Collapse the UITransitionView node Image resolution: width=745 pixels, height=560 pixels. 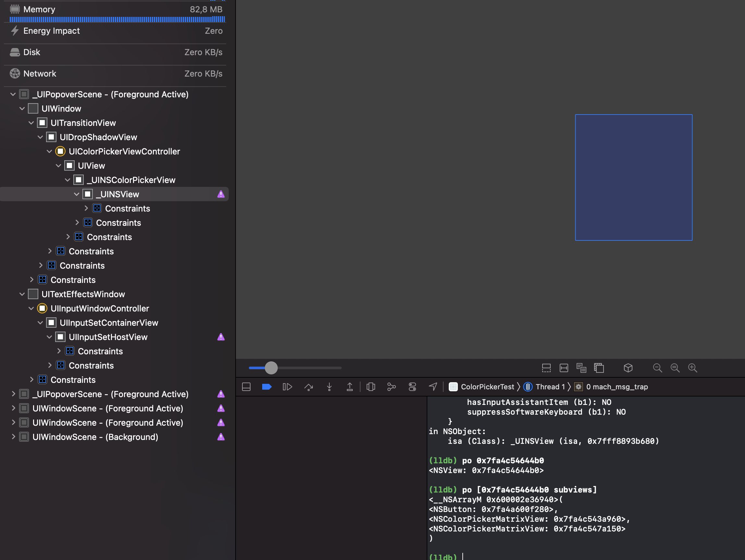pyautogui.click(x=31, y=123)
